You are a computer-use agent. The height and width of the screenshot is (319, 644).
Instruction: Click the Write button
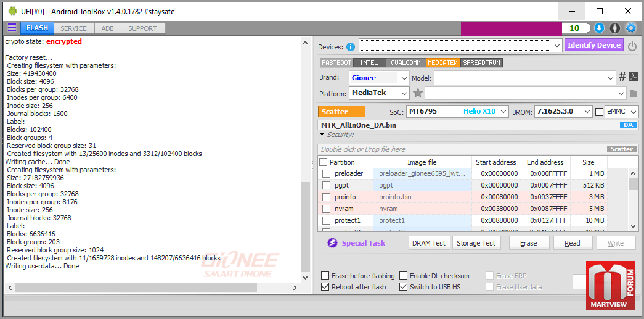[x=616, y=243]
